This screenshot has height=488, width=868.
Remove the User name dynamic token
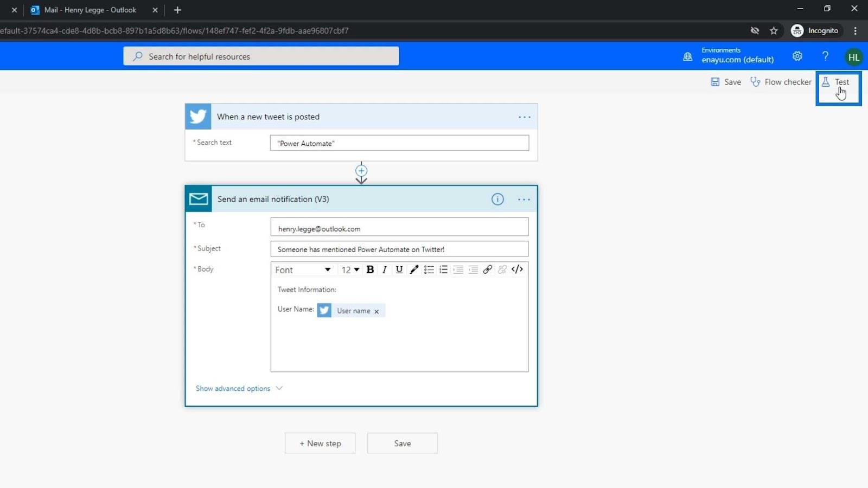(376, 311)
